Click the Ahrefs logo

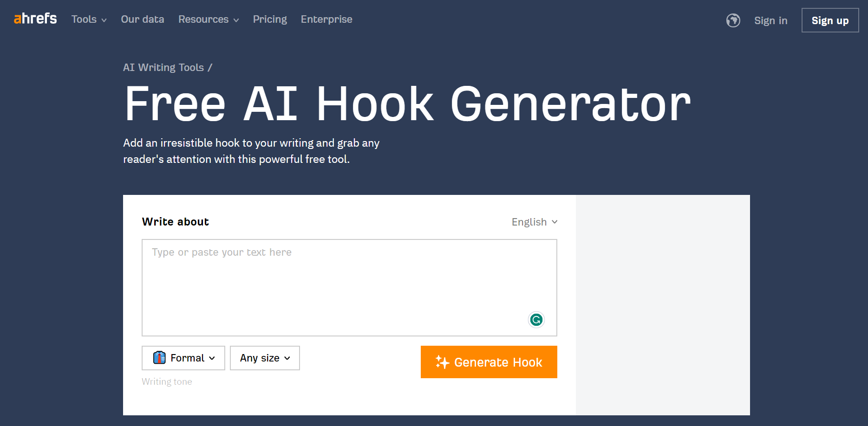coord(35,19)
